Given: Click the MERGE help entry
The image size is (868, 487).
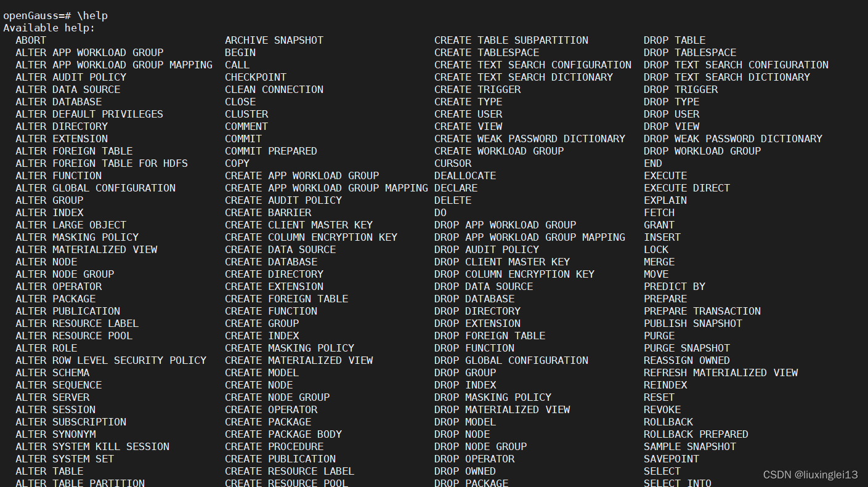Looking at the screenshot, I should click(x=659, y=262).
